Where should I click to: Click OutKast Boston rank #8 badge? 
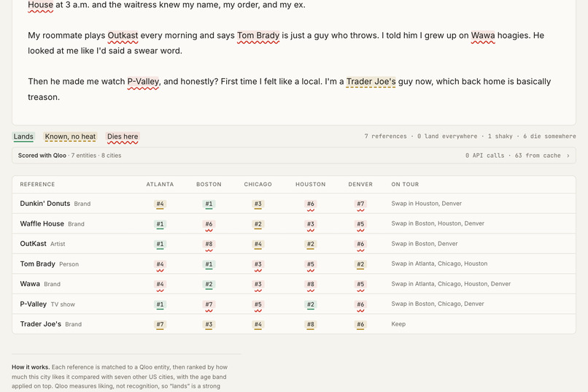tap(209, 244)
